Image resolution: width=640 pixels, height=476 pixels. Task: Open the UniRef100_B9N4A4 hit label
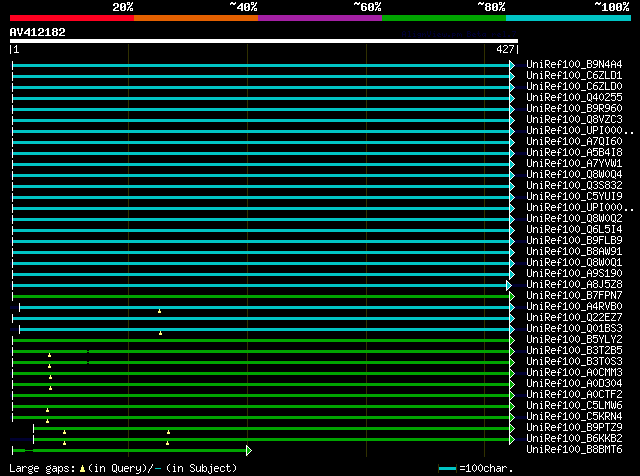click(x=574, y=65)
